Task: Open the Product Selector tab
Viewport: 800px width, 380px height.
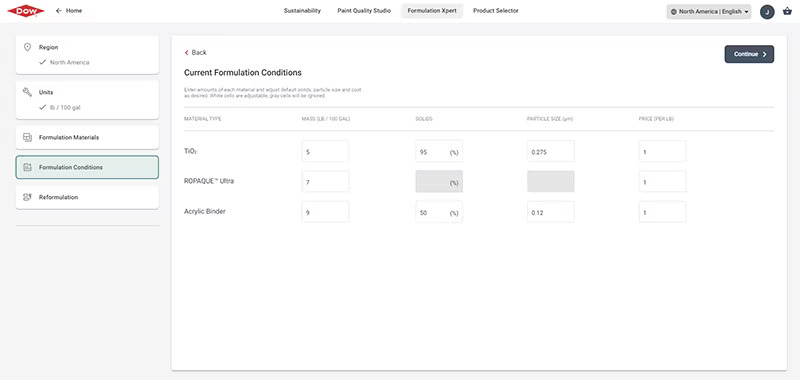Action: point(496,11)
